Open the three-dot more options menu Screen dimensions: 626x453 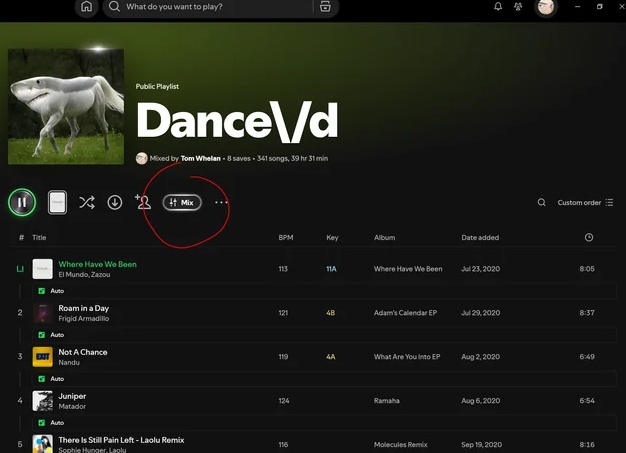(221, 202)
